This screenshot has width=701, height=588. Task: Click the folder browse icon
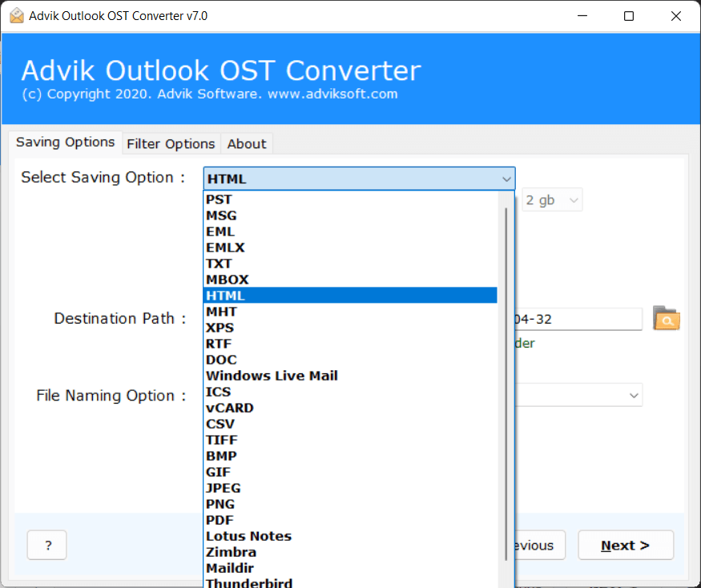pyautogui.click(x=666, y=318)
